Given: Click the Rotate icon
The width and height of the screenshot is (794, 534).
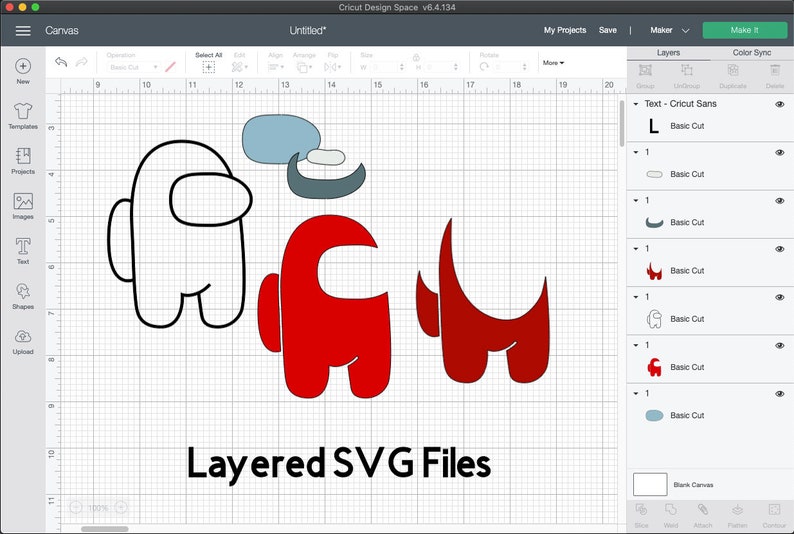Looking at the screenshot, I should point(484,67).
